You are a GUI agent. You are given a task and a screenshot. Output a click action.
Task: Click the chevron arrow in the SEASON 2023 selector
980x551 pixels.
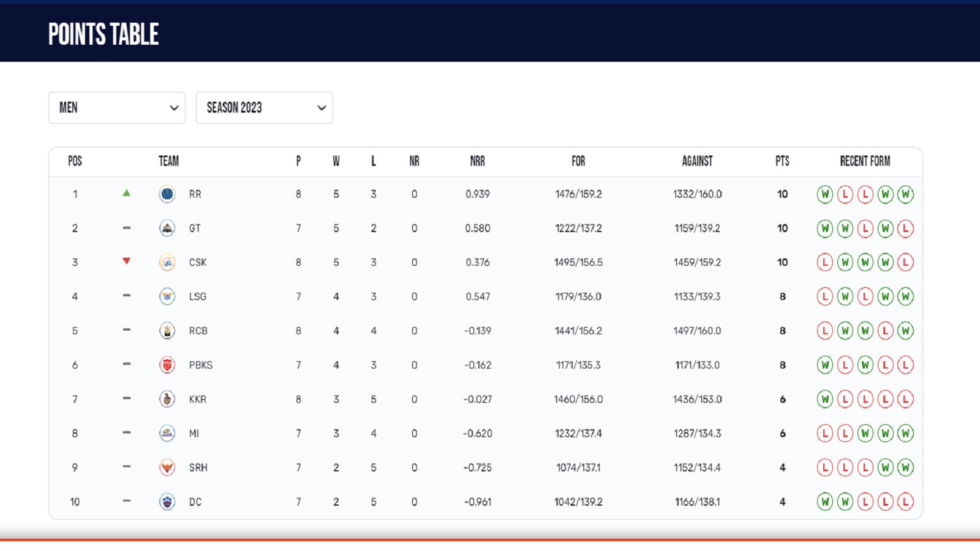click(322, 108)
